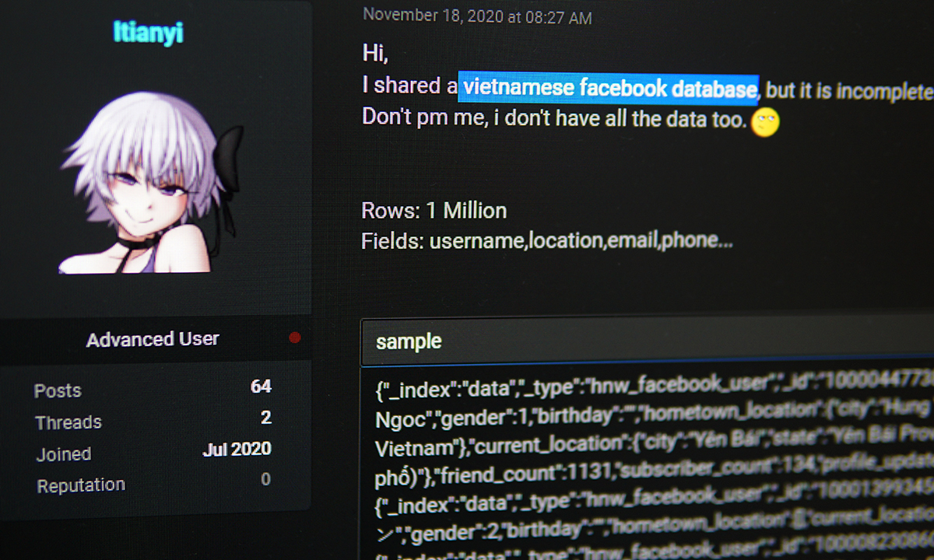
Task: Click Itianyi's anime avatar image
Action: 151,184
